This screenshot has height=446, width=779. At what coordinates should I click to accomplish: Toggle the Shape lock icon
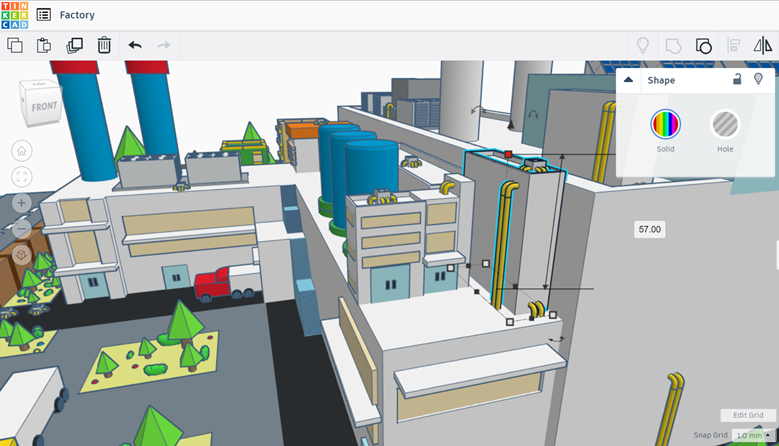pyautogui.click(x=737, y=78)
